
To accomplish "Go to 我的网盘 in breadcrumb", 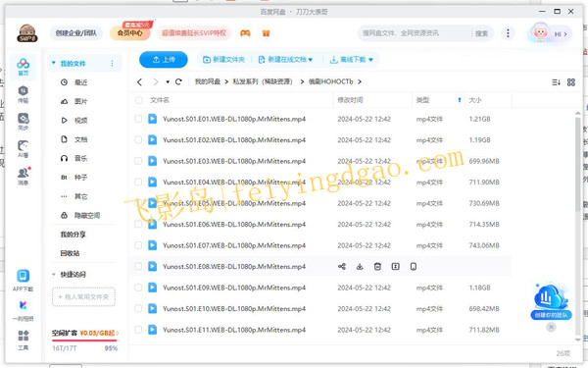I will [x=208, y=81].
